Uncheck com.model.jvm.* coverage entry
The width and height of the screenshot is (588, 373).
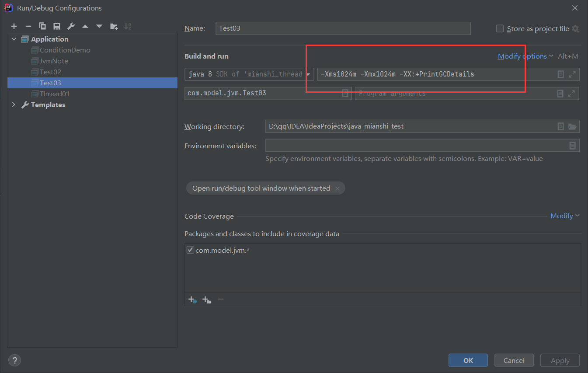[x=190, y=250]
